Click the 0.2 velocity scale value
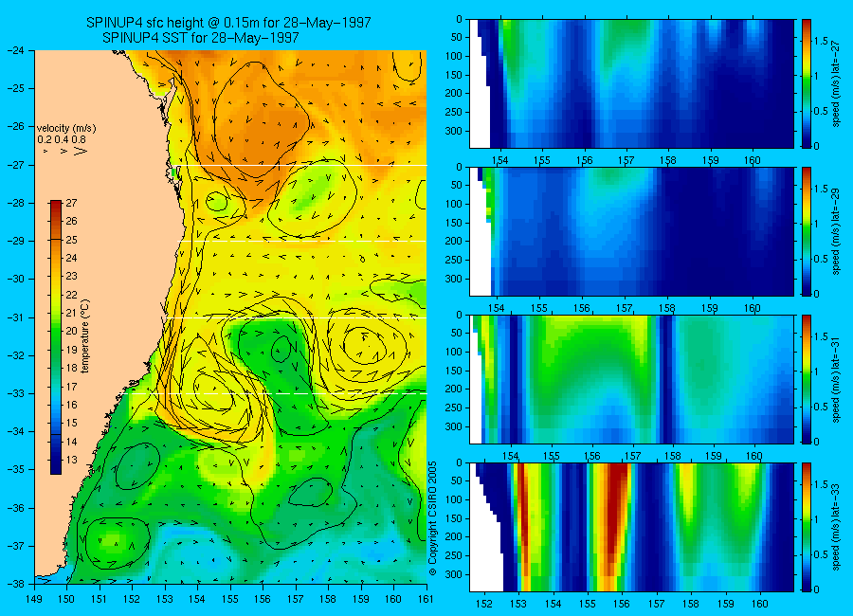This screenshot has height=616, width=853. 45,140
